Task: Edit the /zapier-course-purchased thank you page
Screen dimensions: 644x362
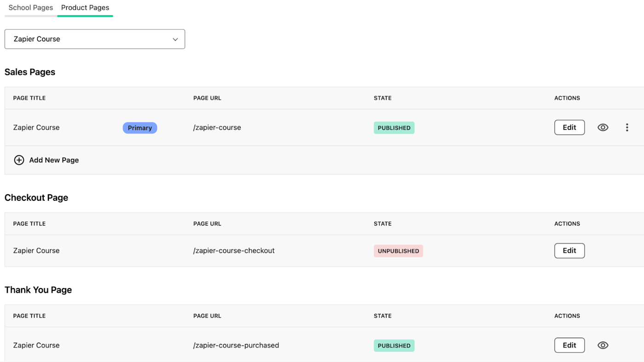Action: click(569, 345)
